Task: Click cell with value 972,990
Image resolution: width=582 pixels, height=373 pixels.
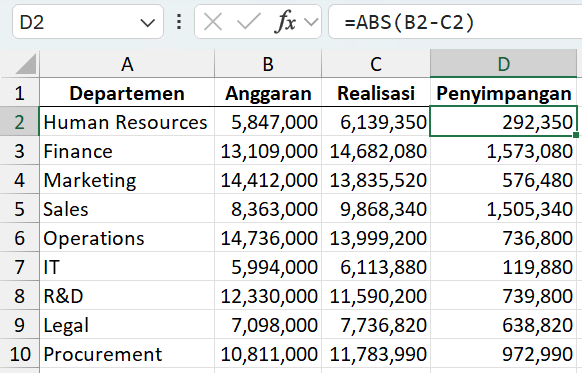Action: (503, 353)
